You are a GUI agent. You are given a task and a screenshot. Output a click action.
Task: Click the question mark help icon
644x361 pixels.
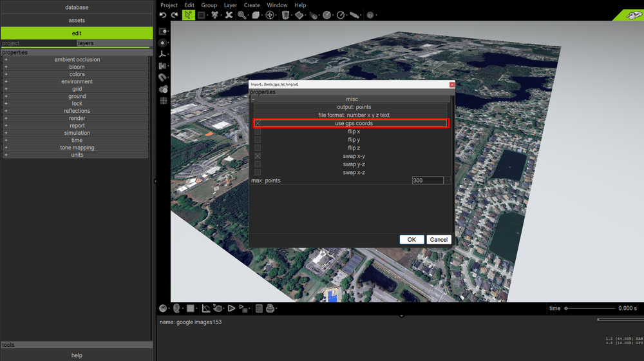point(370,15)
